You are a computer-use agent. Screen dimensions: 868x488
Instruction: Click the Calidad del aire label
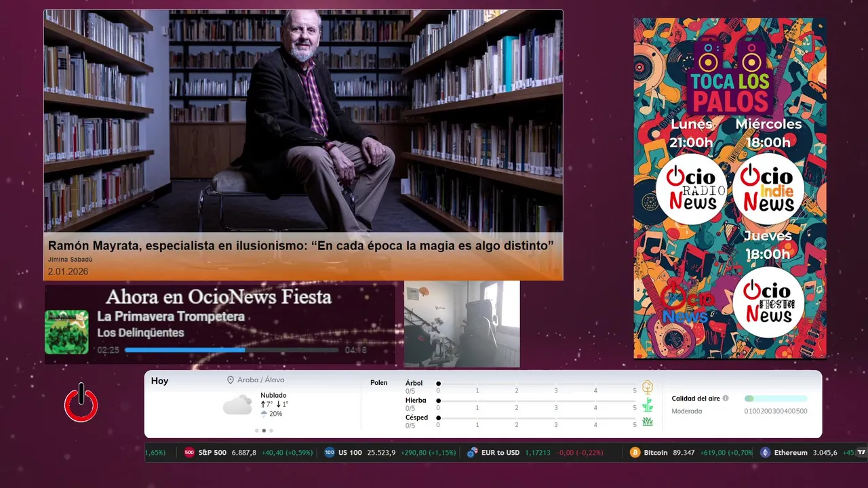tap(696, 399)
